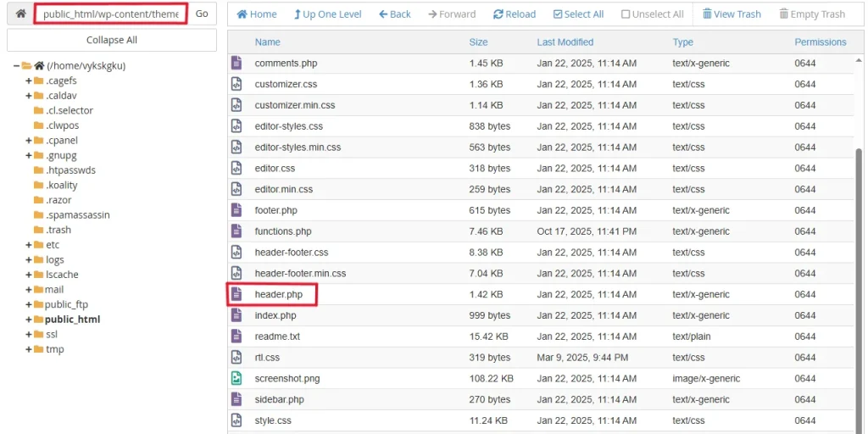This screenshot has width=868, height=434.
Task: Sort by the Size column header
Action: (478, 42)
